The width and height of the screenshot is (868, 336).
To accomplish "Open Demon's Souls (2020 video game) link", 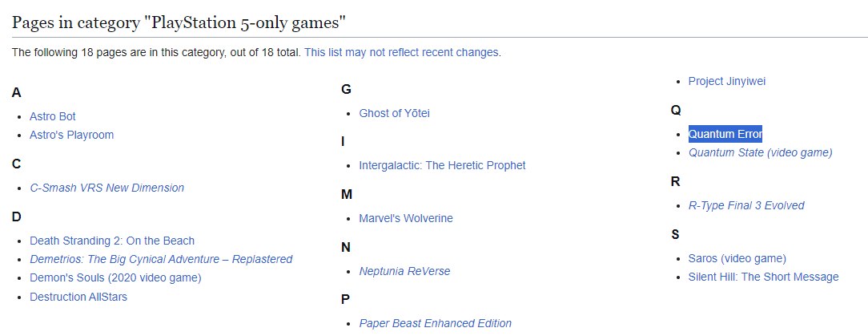I will pos(115,277).
